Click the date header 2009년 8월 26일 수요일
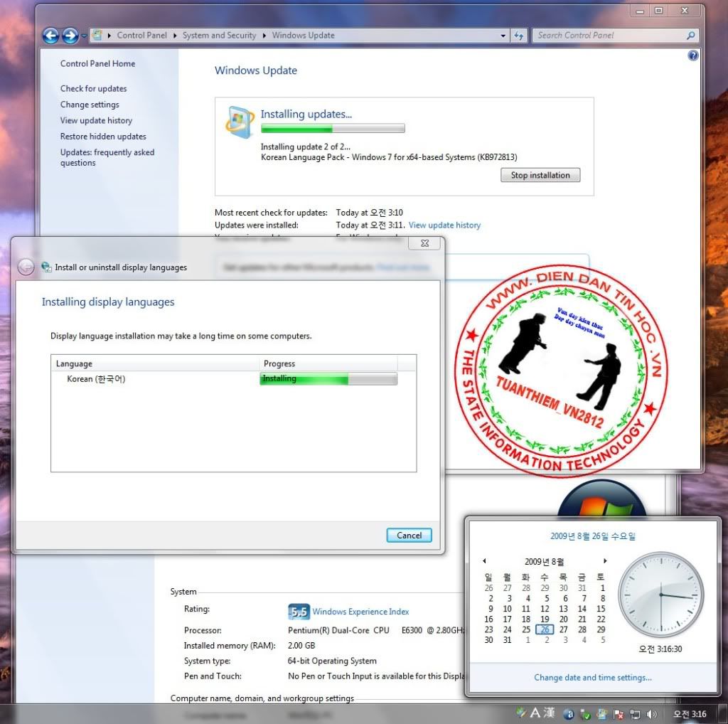The width and height of the screenshot is (728, 724). (593, 536)
